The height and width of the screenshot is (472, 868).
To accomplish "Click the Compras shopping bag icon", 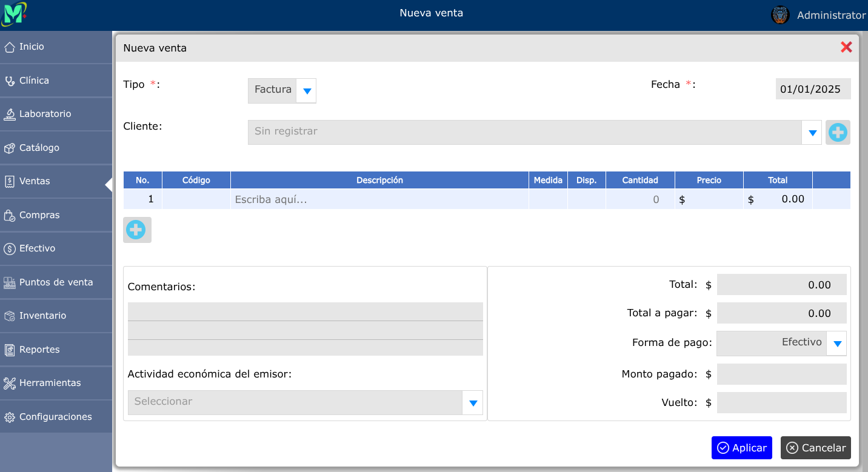I will tap(9, 215).
